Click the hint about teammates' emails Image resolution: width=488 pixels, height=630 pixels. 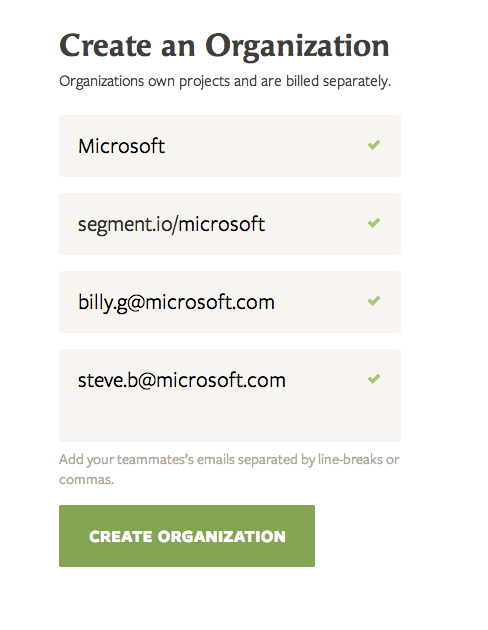[229, 469]
